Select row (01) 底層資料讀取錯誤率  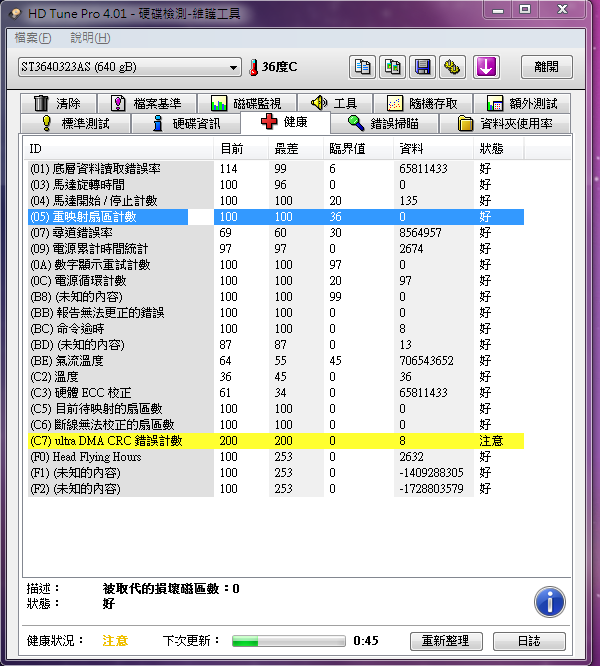click(x=276, y=169)
